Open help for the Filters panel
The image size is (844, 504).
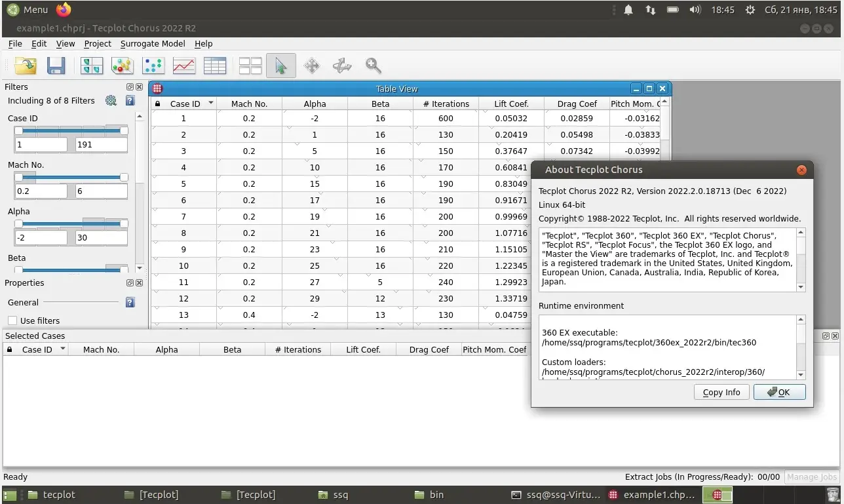[x=130, y=100]
